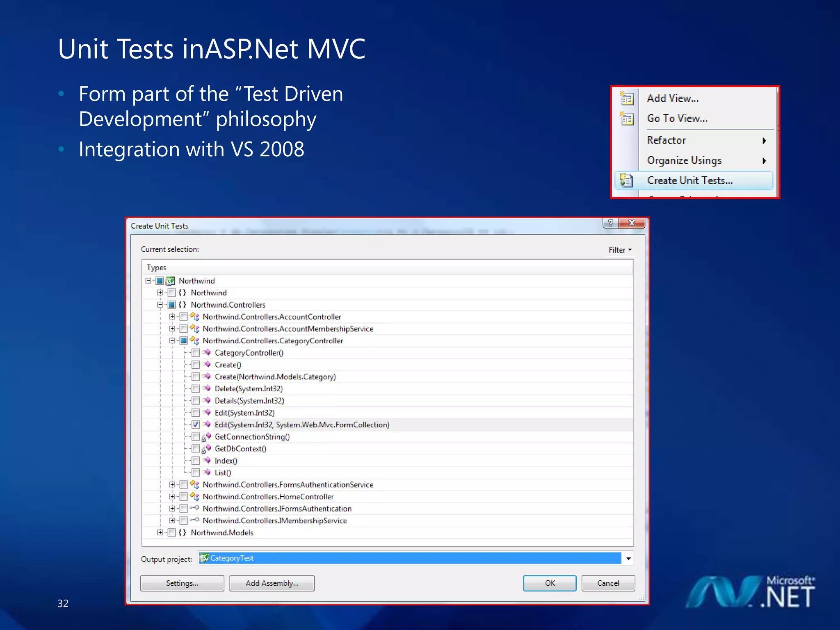Check the GetDbContext() method checkbox

(x=196, y=449)
